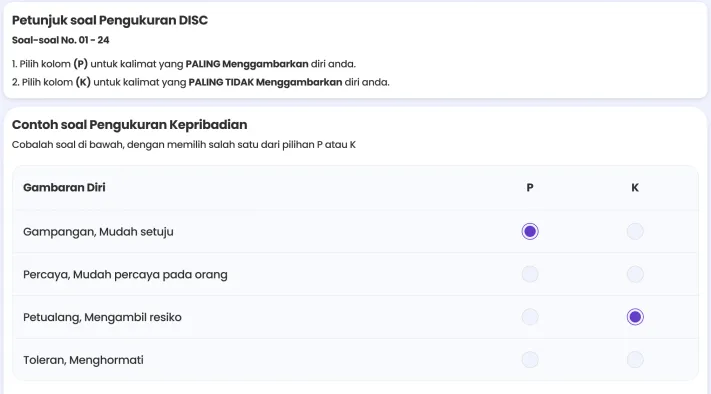Choose K for 'Percaya, Mudah percaya pada orang'

(x=635, y=274)
